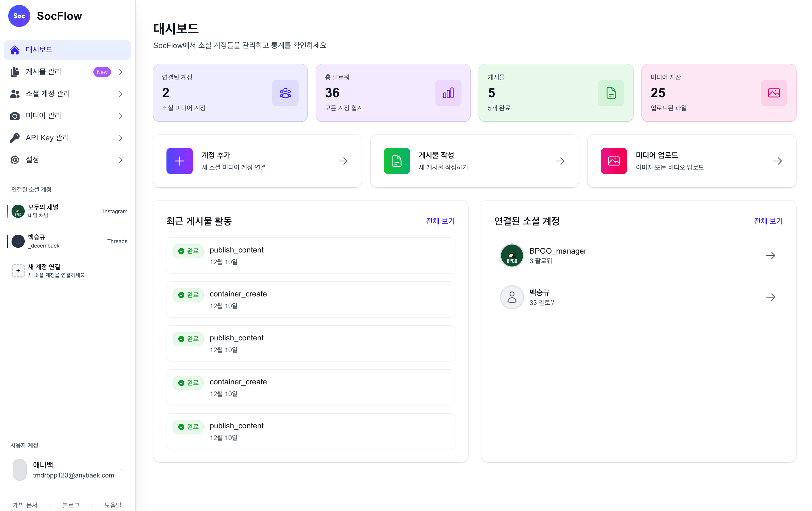Image resolution: width=812 pixels, height=511 pixels.
Task: Click 전체 보기 link in 연결된 소셜 계정 panel
Action: pyautogui.click(x=768, y=221)
